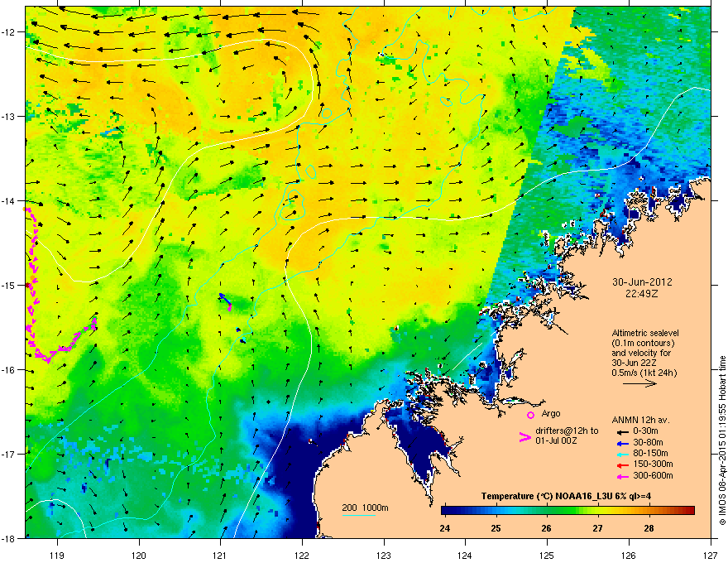Click the 22:49Z time label
This screenshot has height=563, width=728.
tap(642, 294)
